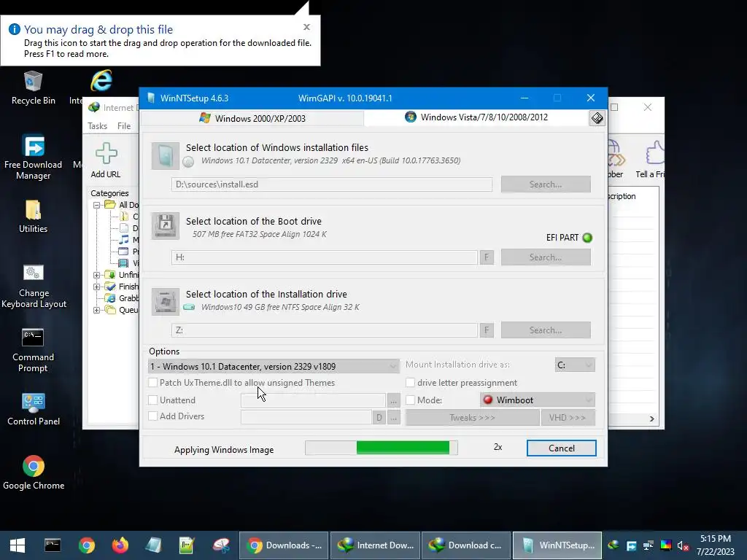Image resolution: width=747 pixels, height=560 pixels.
Task: Open the VHD >>> button
Action: [568, 418]
